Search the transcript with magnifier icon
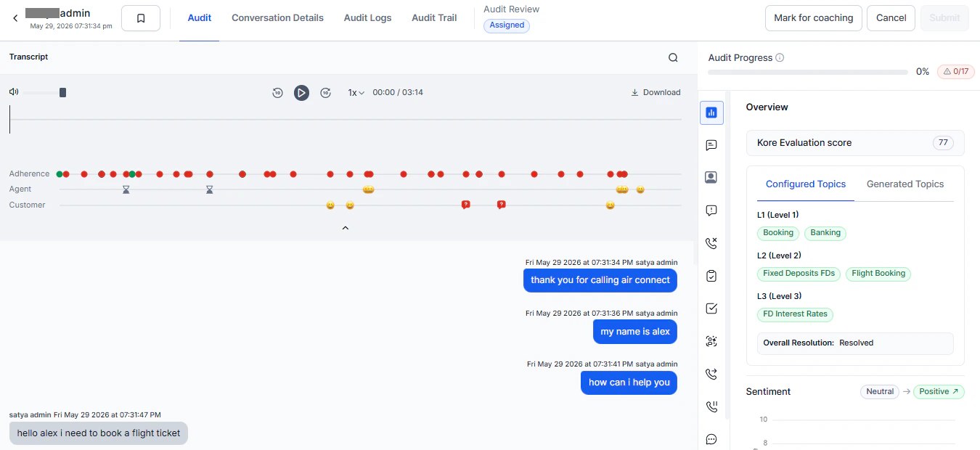980x450 pixels. (x=673, y=58)
